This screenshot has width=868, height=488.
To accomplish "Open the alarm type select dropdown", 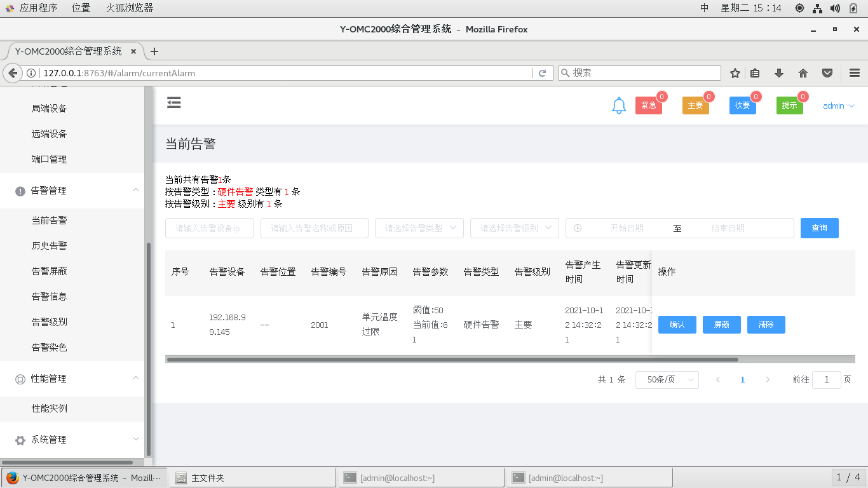I will pos(419,228).
